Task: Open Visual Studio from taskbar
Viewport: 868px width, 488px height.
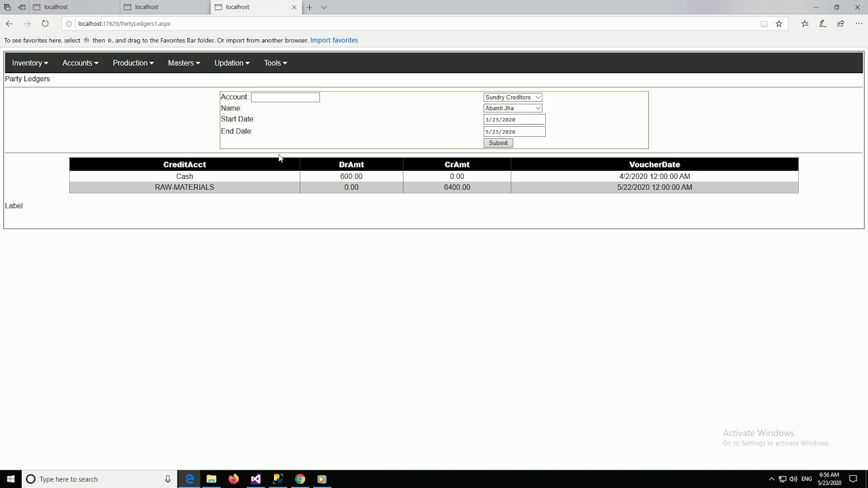Action: 256,479
